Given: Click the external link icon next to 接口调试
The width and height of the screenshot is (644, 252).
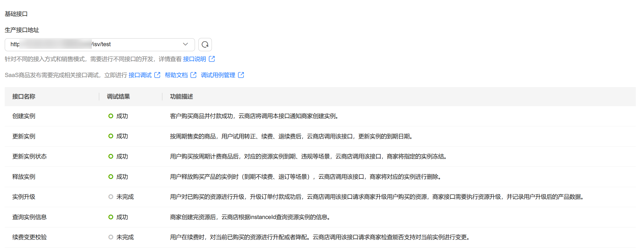Looking at the screenshot, I should pyautogui.click(x=157, y=75).
